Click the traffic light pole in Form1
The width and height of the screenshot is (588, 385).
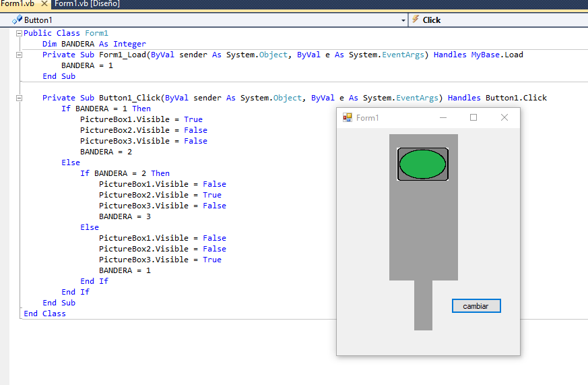423,305
